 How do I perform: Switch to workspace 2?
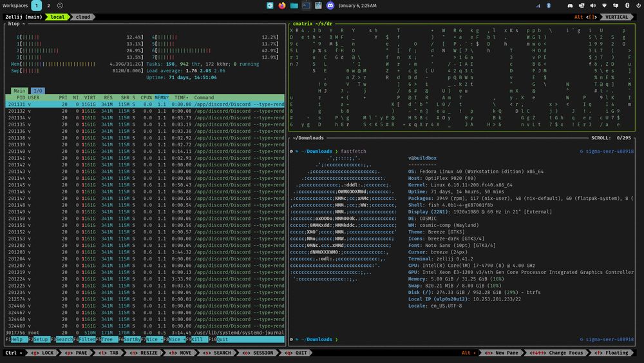coord(48,5)
